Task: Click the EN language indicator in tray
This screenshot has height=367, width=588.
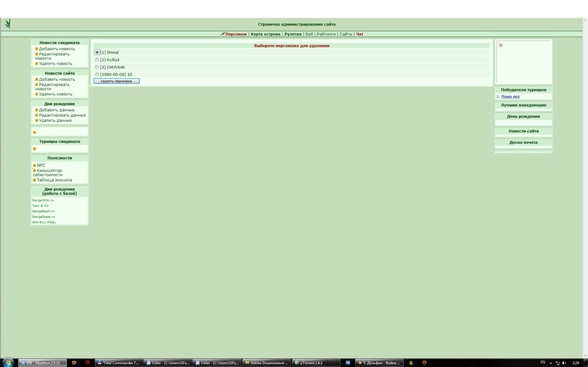Action: (542, 363)
